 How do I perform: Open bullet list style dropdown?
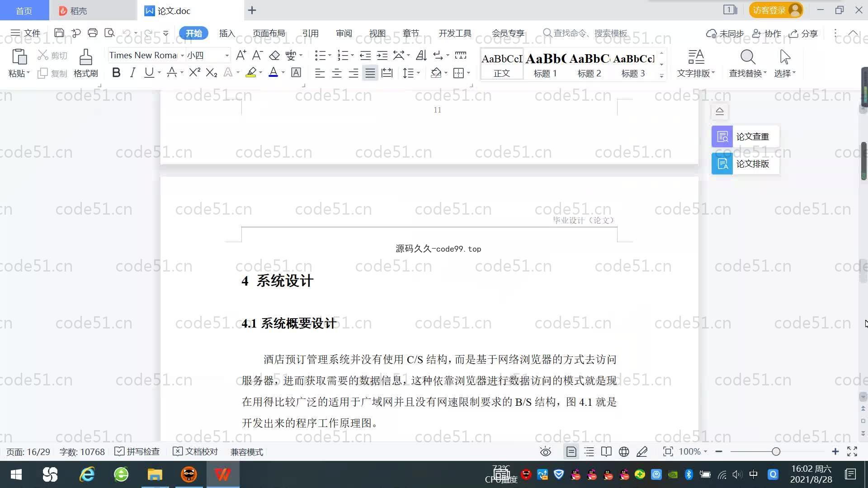(330, 55)
